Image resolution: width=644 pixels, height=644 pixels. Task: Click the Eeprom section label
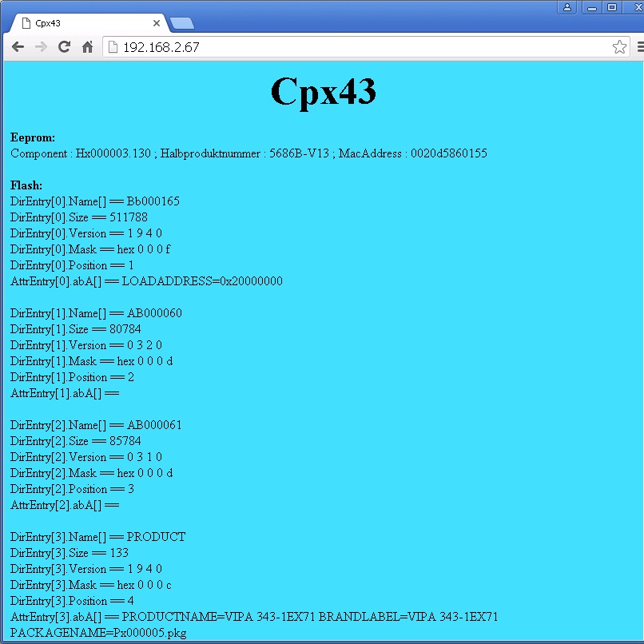pyautogui.click(x=33, y=137)
